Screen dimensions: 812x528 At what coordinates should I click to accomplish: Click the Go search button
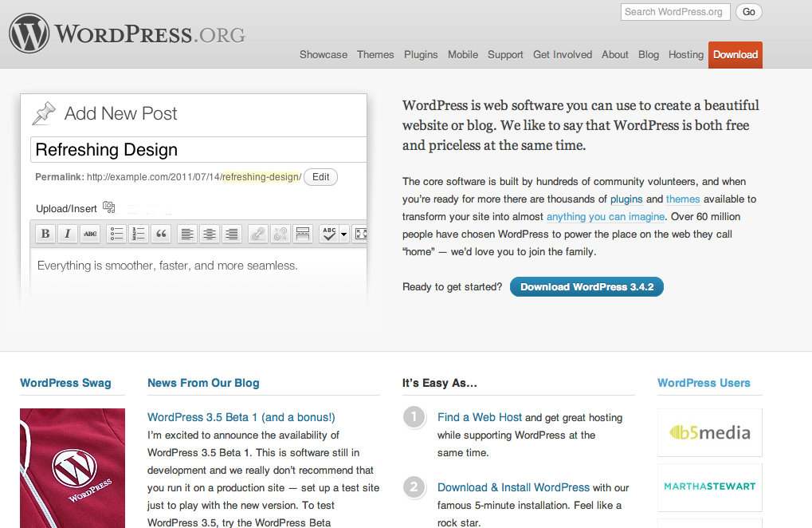tap(749, 12)
